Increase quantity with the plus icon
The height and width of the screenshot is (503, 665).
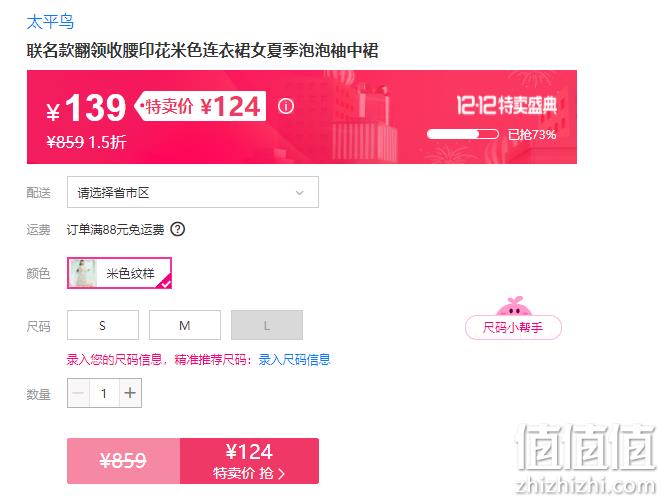click(130, 393)
